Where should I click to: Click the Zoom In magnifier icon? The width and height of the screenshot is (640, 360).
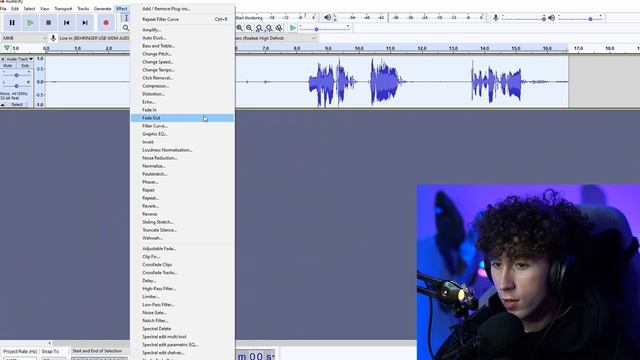tap(240, 28)
